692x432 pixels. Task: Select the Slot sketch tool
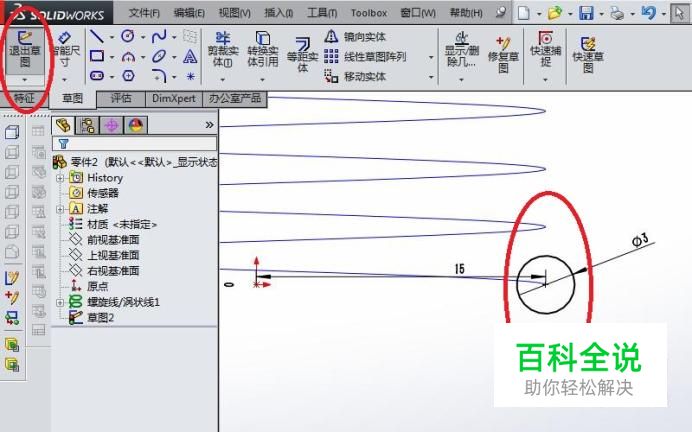(97, 76)
